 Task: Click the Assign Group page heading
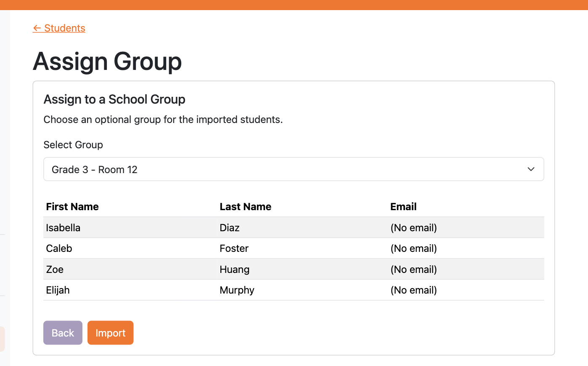(x=107, y=61)
